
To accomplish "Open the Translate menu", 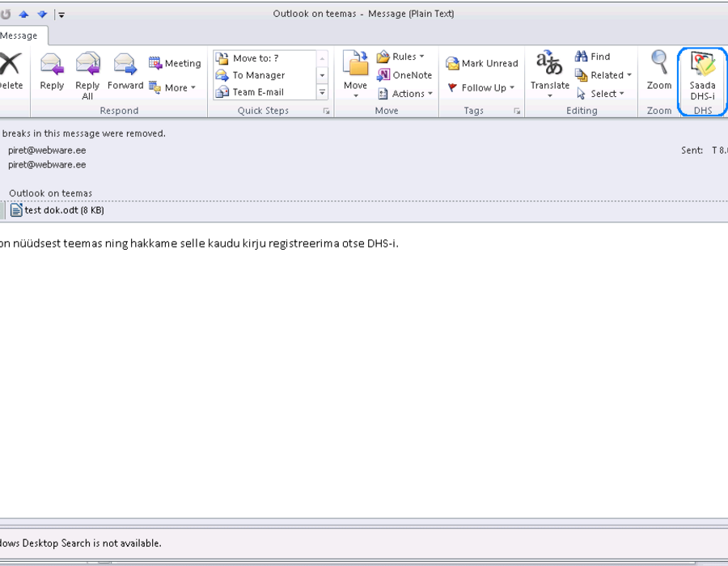I will click(550, 74).
